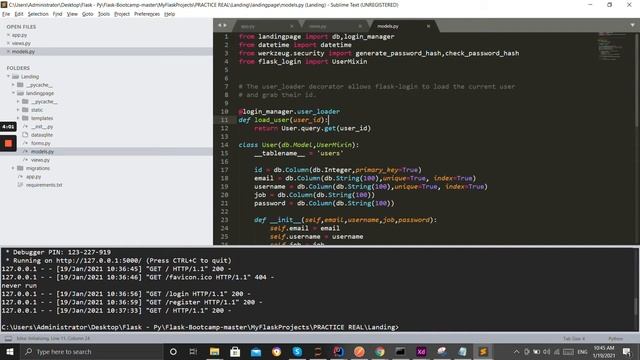This screenshot has width=640, height=360.
Task: Open the View menu
Action: pos(72,14)
